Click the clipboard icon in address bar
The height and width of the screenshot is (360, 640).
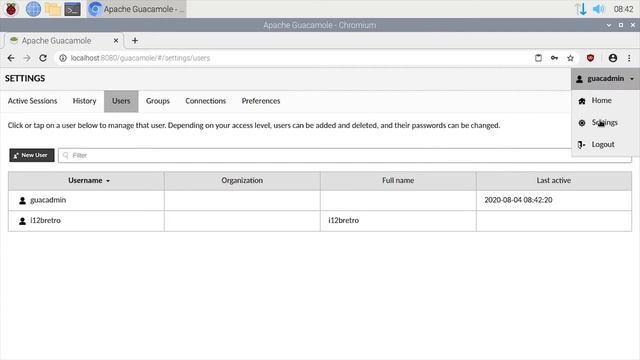point(538,58)
